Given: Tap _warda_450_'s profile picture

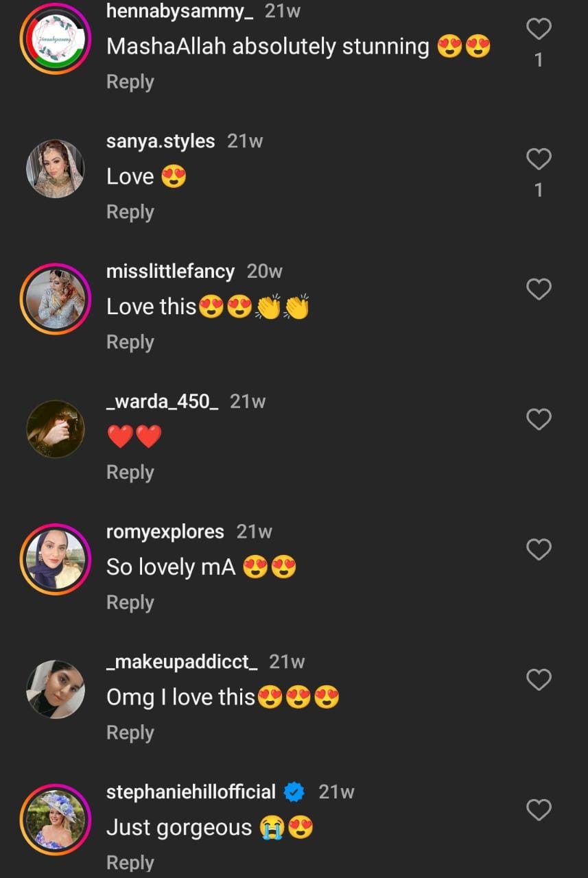Looking at the screenshot, I should click(x=56, y=429).
